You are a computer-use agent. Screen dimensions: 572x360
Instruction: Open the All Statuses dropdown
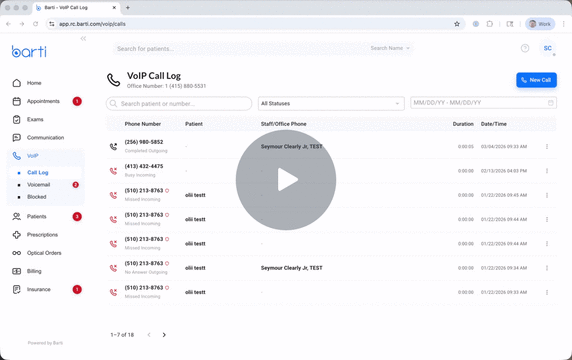331,104
